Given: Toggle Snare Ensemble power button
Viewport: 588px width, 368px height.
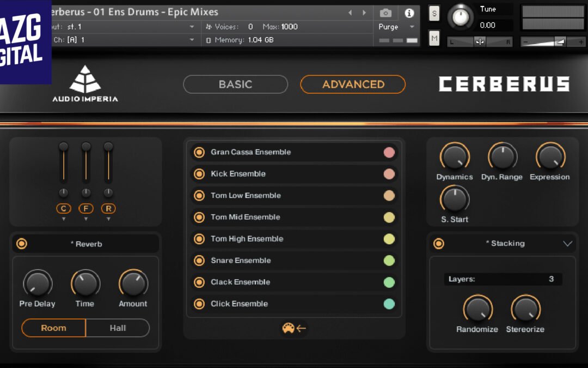Looking at the screenshot, I should (x=199, y=260).
